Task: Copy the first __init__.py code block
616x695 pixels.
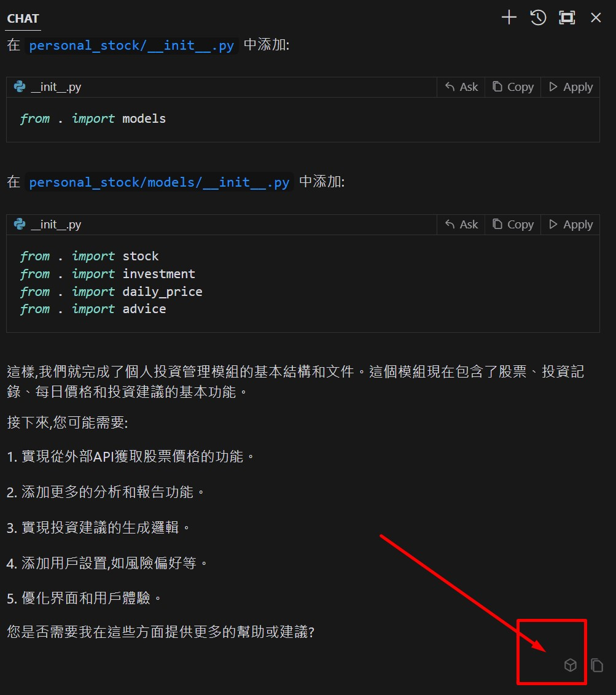Action: point(513,87)
